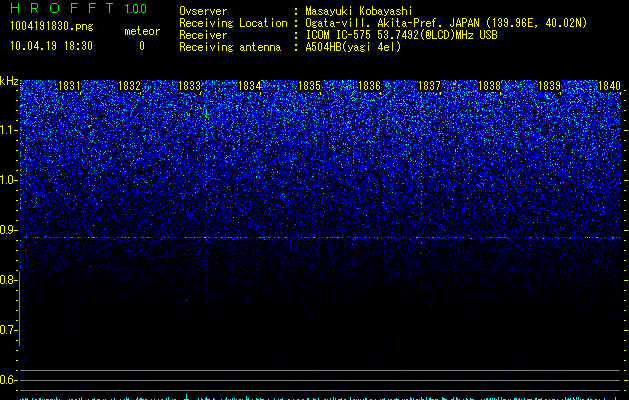Click the 1837 time marker
629x400 pixels.
click(x=429, y=86)
